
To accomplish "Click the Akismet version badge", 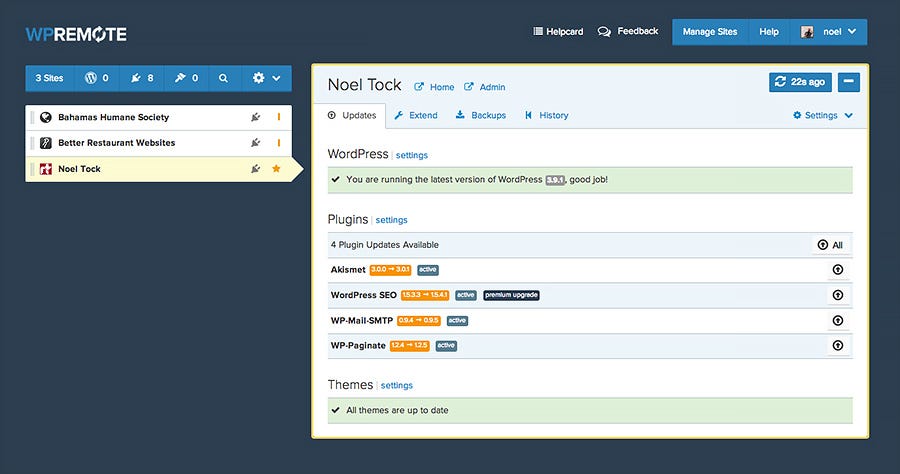I will [x=390, y=270].
